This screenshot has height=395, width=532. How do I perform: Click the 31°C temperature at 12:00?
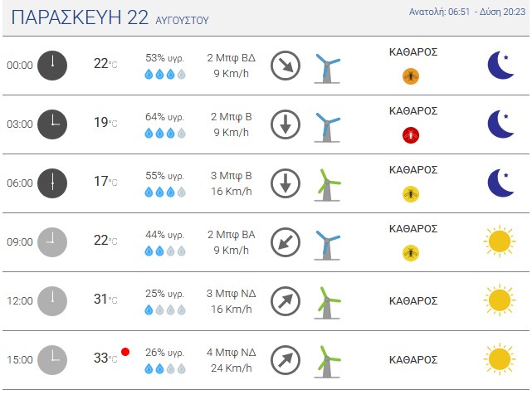105,300
